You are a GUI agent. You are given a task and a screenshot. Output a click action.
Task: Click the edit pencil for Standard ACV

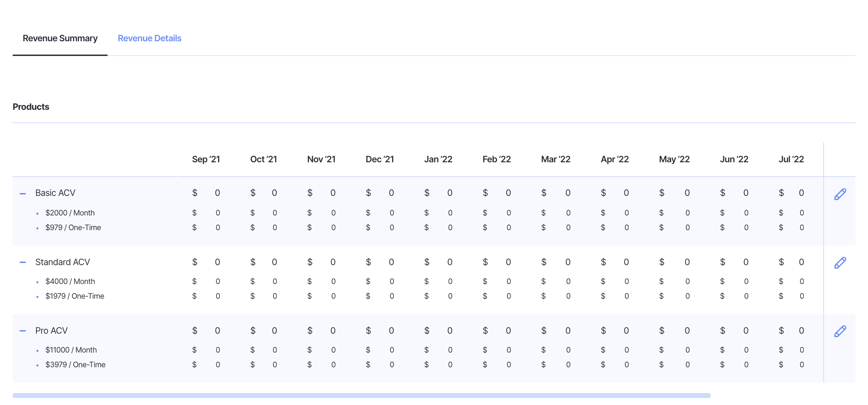[840, 263]
